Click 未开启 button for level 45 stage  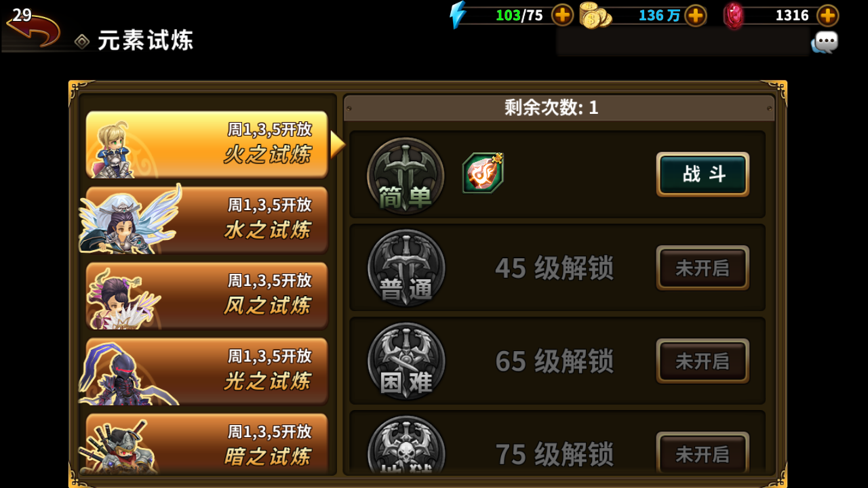pyautogui.click(x=703, y=268)
